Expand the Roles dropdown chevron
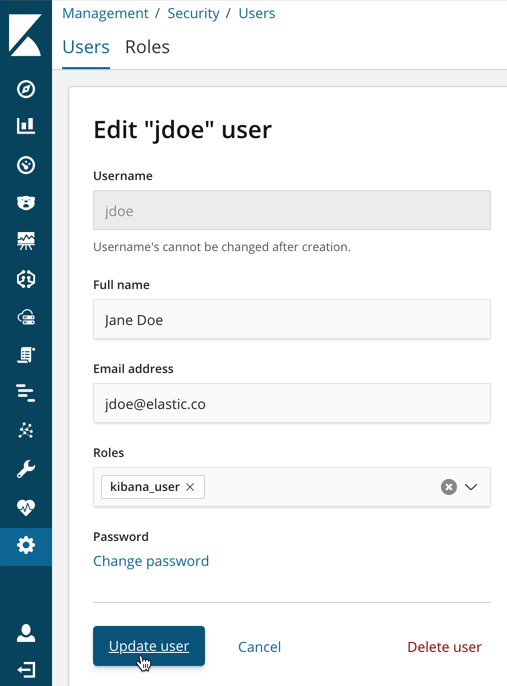The image size is (507, 686). point(471,487)
